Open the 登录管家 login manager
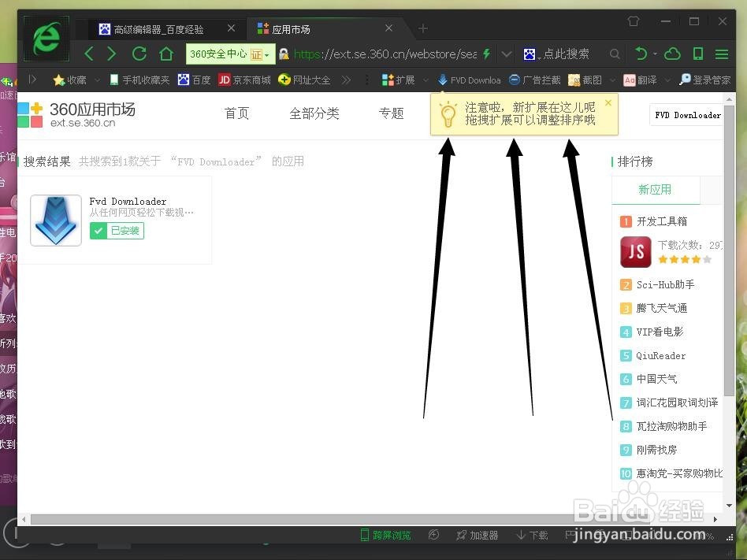Image resolution: width=747 pixels, height=560 pixels. click(705, 80)
